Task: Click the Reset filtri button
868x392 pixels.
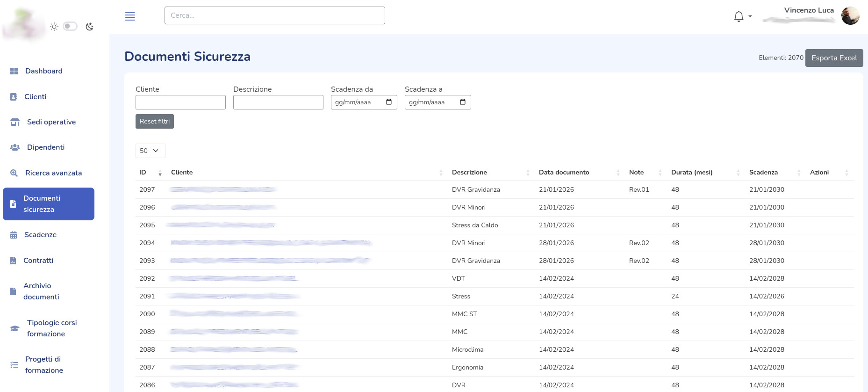Action: pyautogui.click(x=155, y=122)
